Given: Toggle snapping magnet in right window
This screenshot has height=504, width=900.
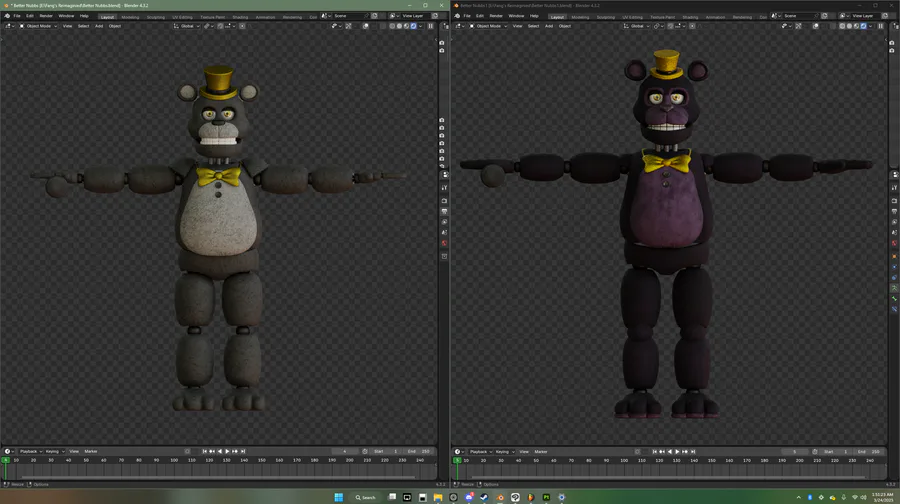Looking at the screenshot, I should click(x=670, y=26).
